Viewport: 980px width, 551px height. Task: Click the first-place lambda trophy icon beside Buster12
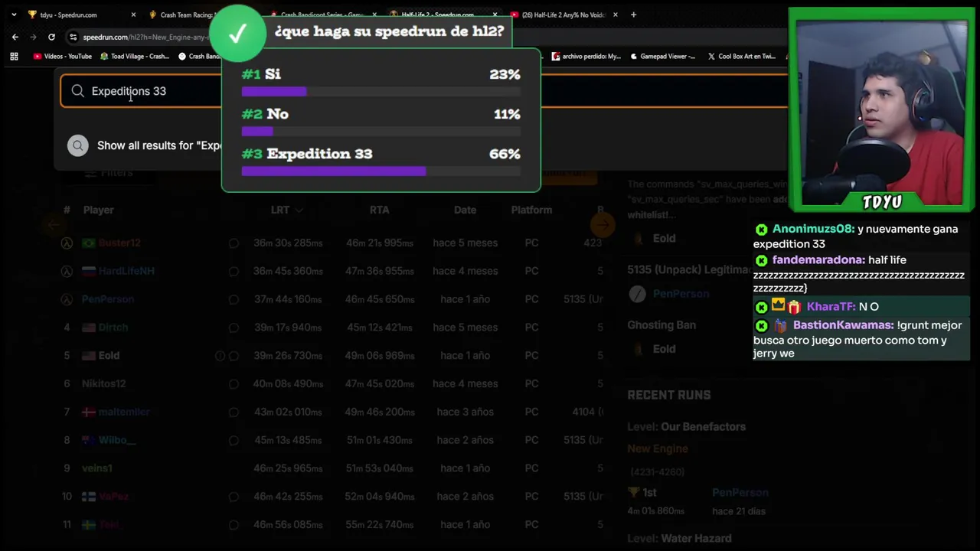[67, 243]
